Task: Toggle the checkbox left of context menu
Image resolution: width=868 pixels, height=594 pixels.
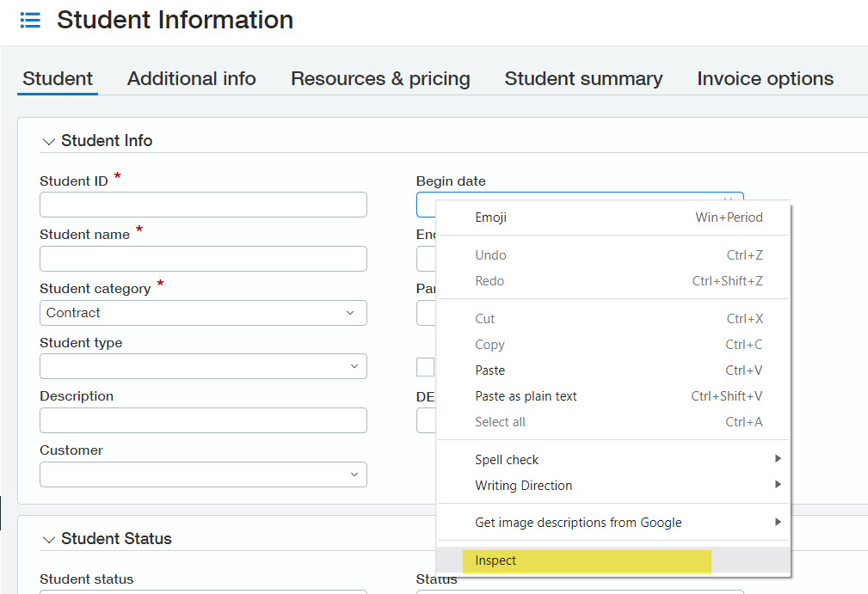Action: [425, 367]
